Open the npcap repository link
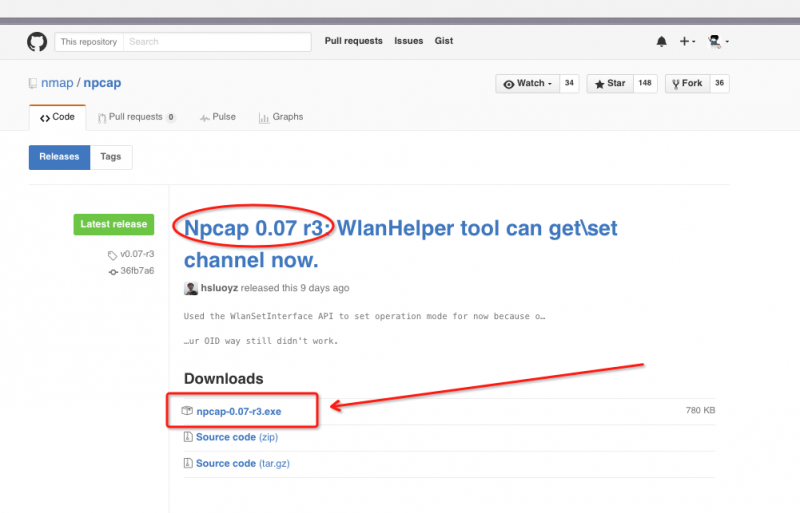 pos(103,83)
